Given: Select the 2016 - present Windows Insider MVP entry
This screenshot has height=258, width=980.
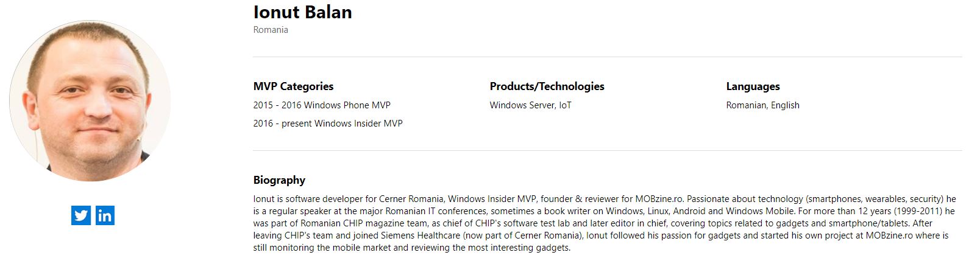Looking at the screenshot, I should click(x=328, y=124).
